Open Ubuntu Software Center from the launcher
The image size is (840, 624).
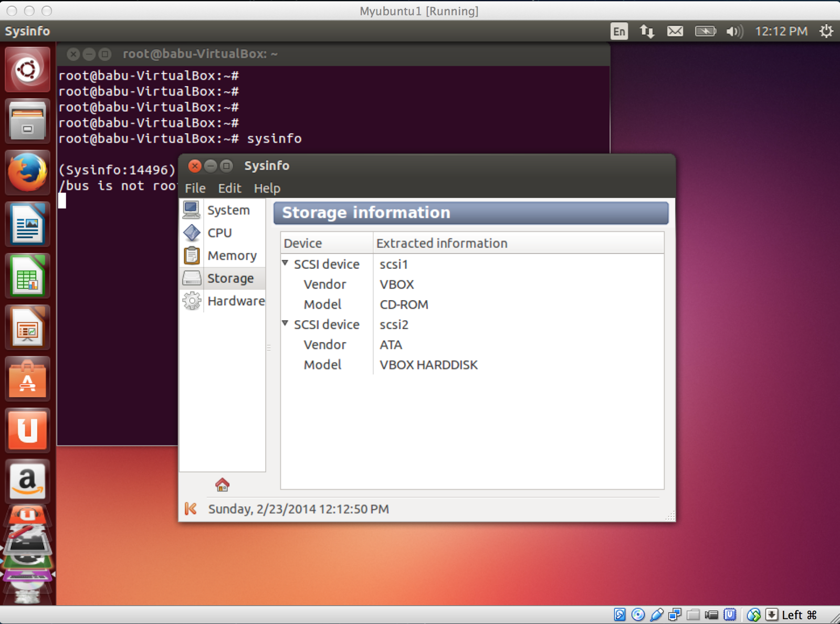[27, 378]
